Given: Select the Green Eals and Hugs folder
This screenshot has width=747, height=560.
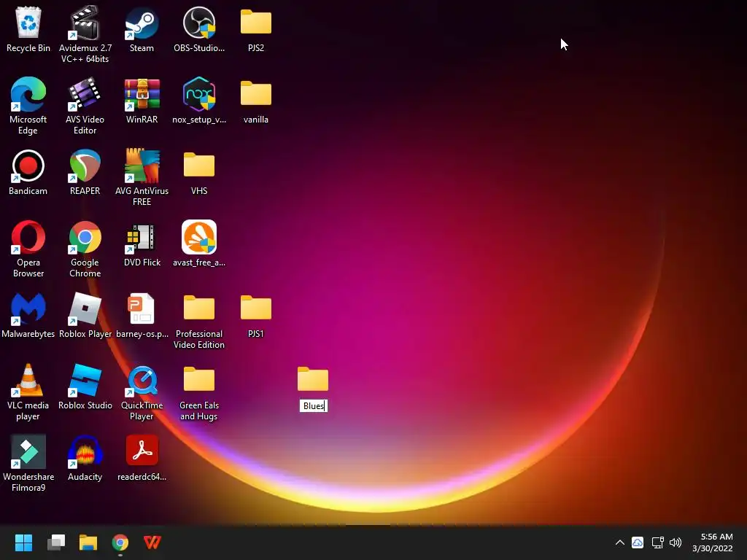Looking at the screenshot, I should [x=199, y=379].
